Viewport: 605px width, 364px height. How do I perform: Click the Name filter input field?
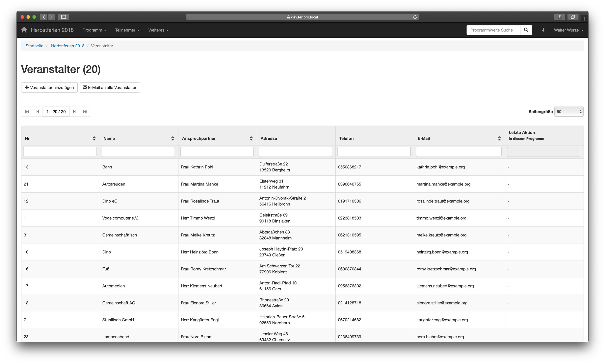[x=138, y=152]
